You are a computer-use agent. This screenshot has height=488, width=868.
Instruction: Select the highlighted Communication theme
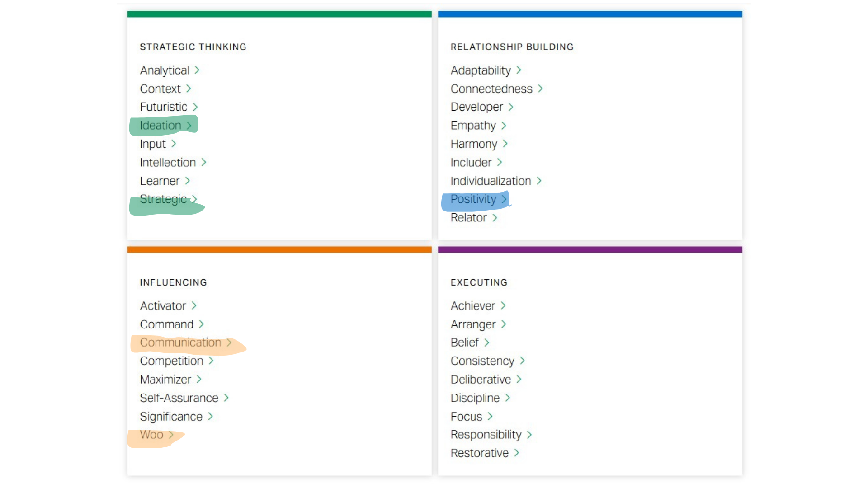[x=180, y=343]
